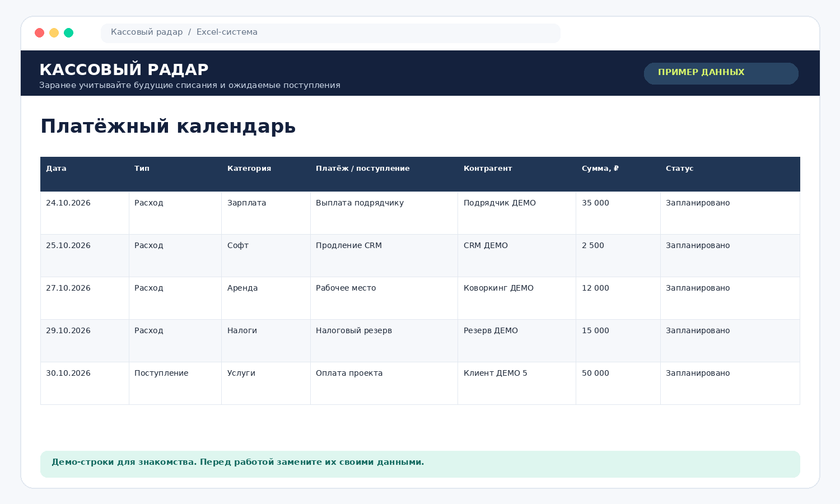Click Запланировано status for Резерв ДЕМО row

tap(730, 340)
